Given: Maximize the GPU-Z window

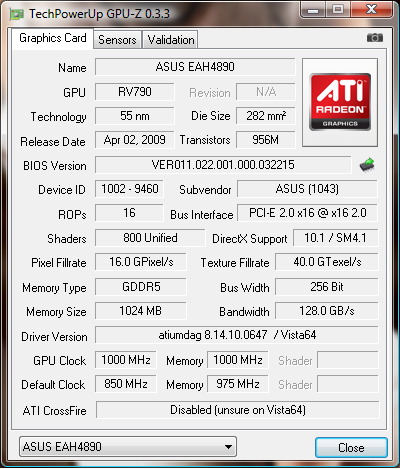Looking at the screenshot, I should coord(337,10).
